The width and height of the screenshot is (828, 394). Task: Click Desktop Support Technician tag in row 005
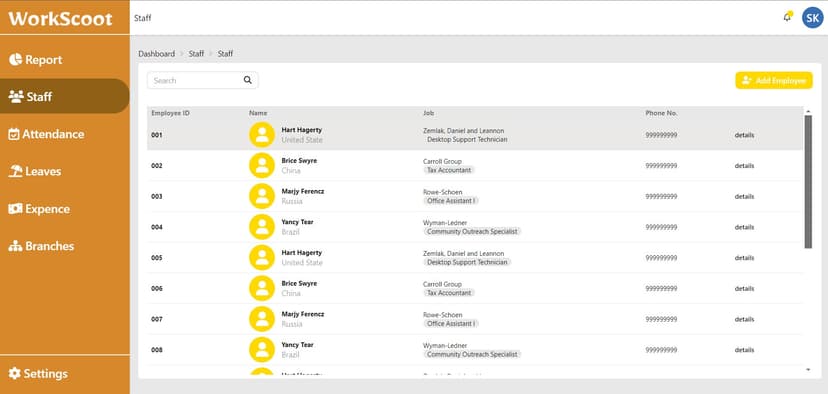pyautogui.click(x=467, y=262)
